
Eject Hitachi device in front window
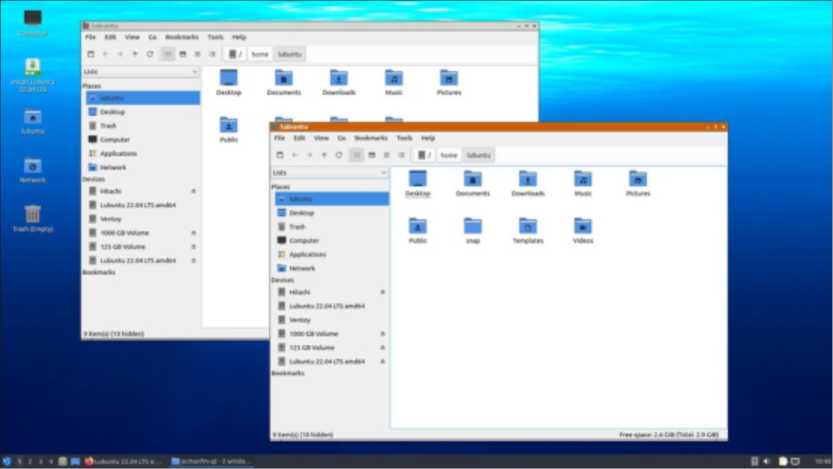click(382, 292)
